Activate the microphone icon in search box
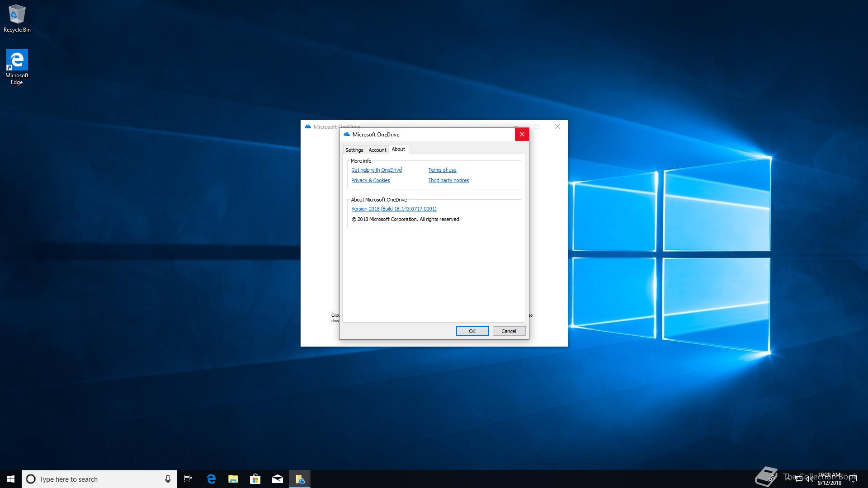The image size is (868, 488). [168, 479]
